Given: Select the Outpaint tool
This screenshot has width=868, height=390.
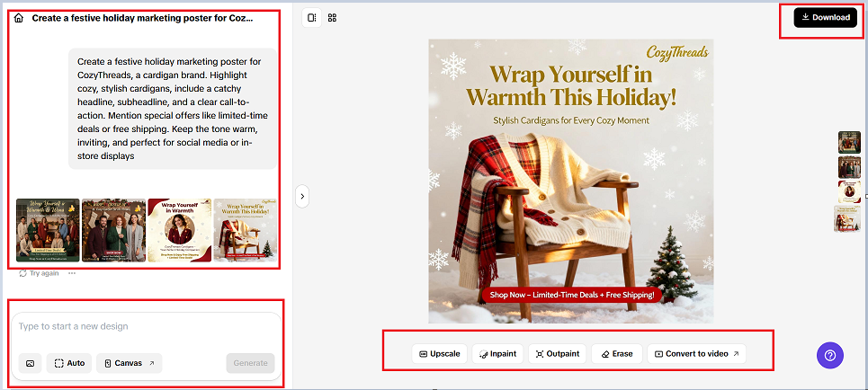Looking at the screenshot, I should click(558, 354).
